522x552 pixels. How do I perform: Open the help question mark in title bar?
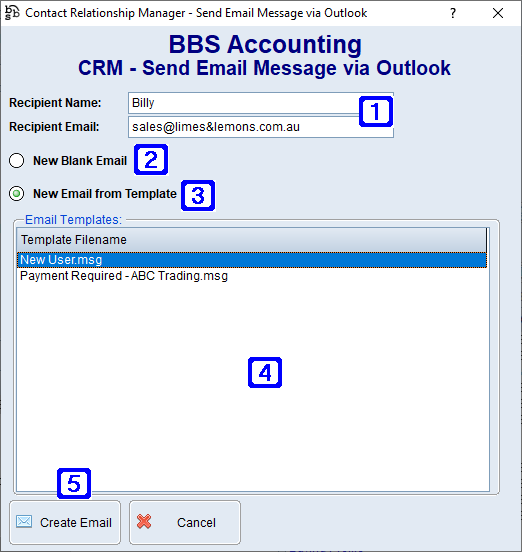point(453,13)
